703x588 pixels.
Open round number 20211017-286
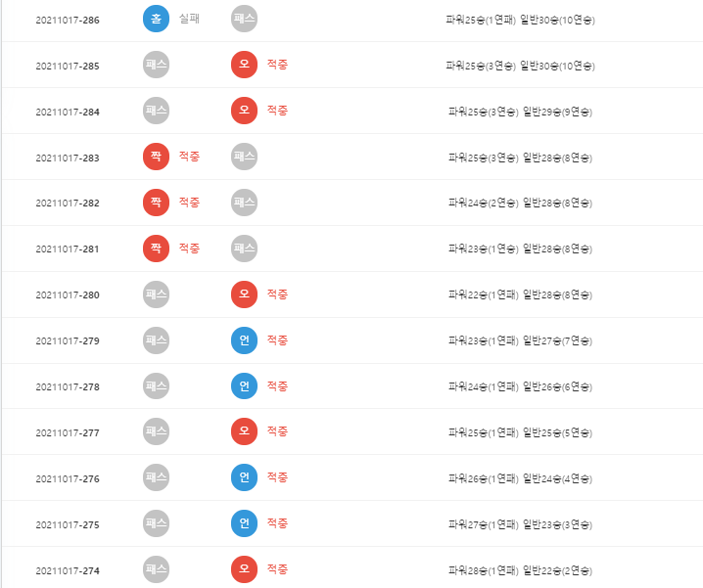(68, 21)
